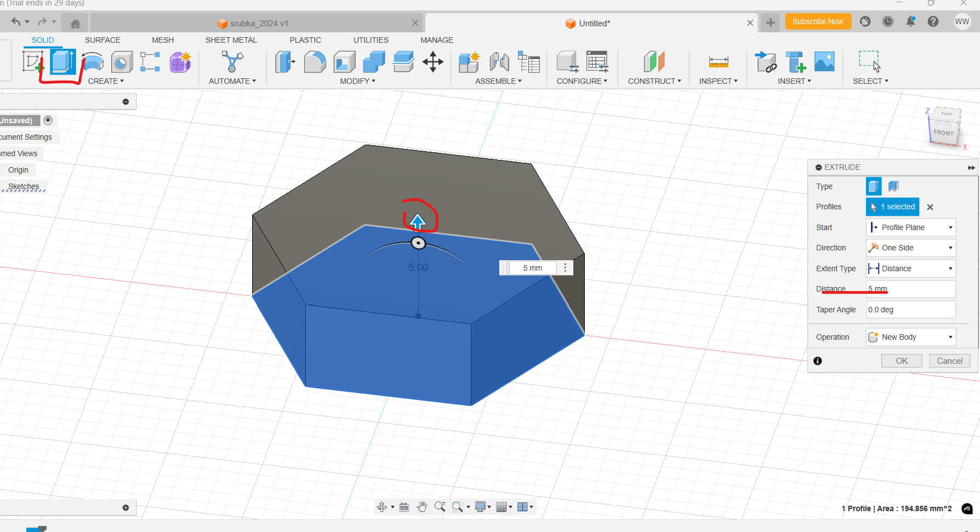This screenshot has width=980, height=532.
Task: Open the Create Form purple icon
Action: tap(180, 62)
